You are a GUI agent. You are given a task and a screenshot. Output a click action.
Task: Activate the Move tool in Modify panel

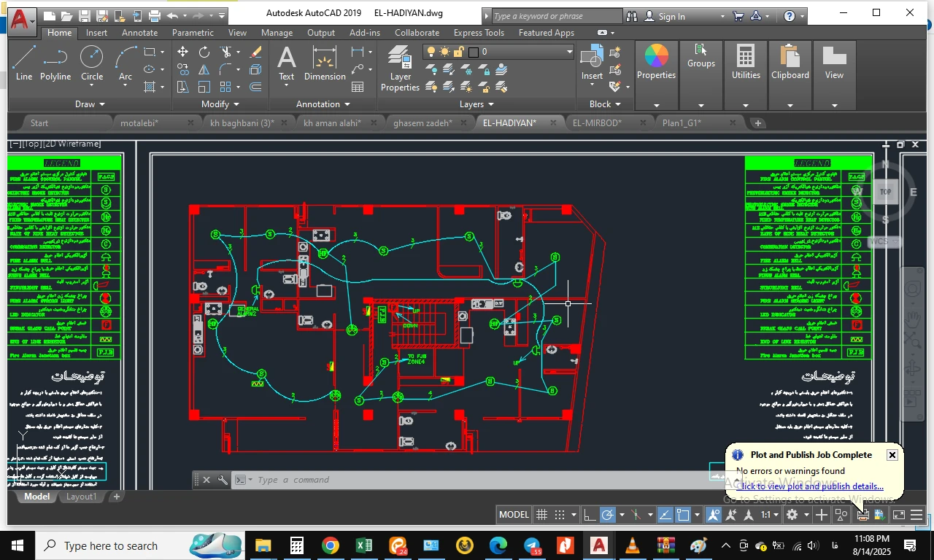coord(182,52)
